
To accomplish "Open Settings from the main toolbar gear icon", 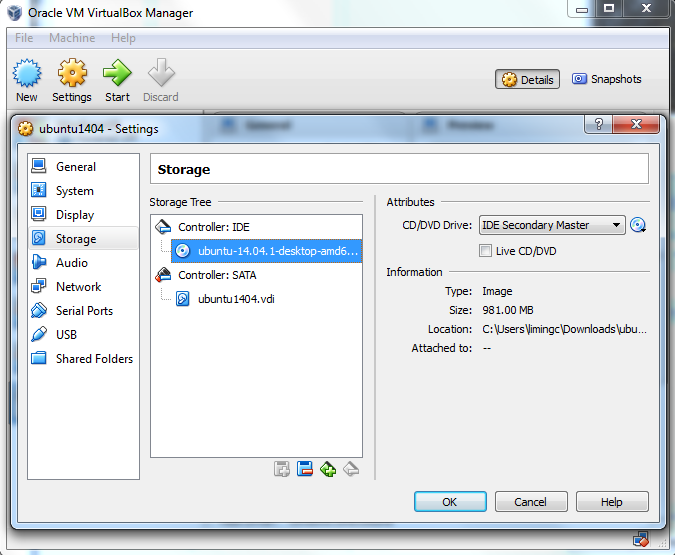I will click(72, 73).
